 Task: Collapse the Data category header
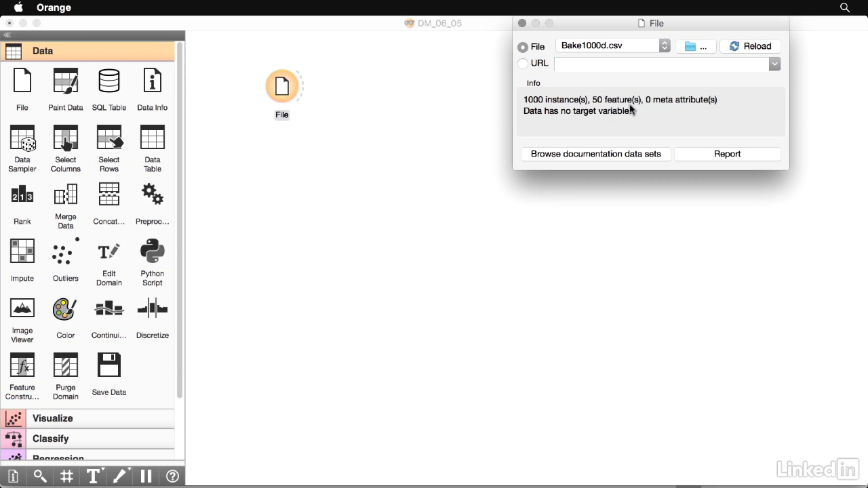[87, 51]
